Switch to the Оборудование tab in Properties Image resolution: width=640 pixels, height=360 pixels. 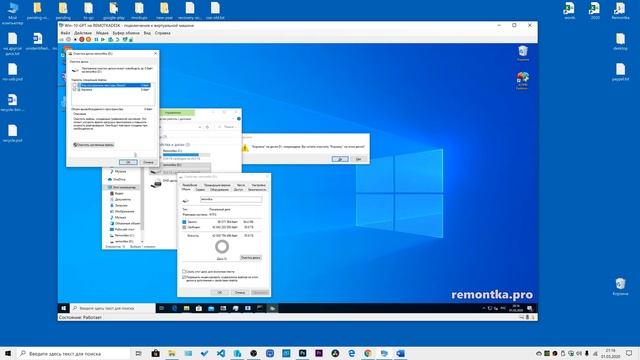(x=220, y=189)
